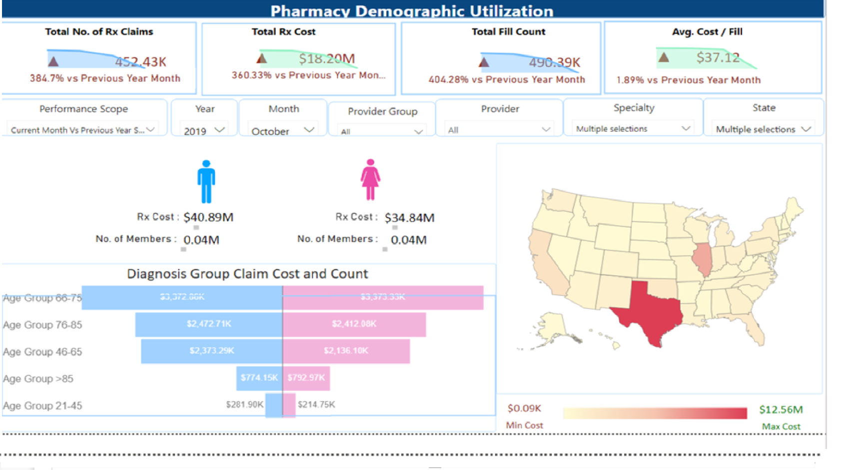Expand the Provider dropdown set to All

pyautogui.click(x=499, y=130)
